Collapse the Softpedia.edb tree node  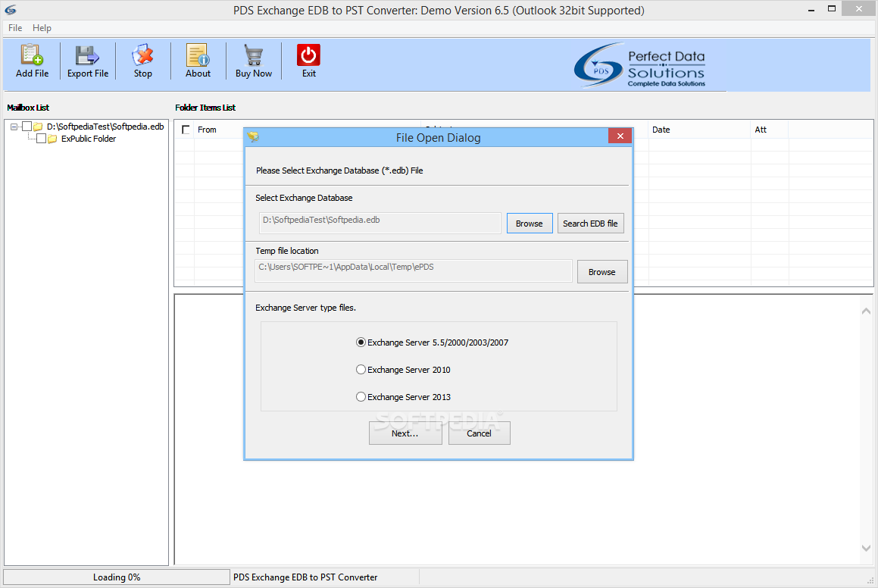pyautogui.click(x=14, y=127)
